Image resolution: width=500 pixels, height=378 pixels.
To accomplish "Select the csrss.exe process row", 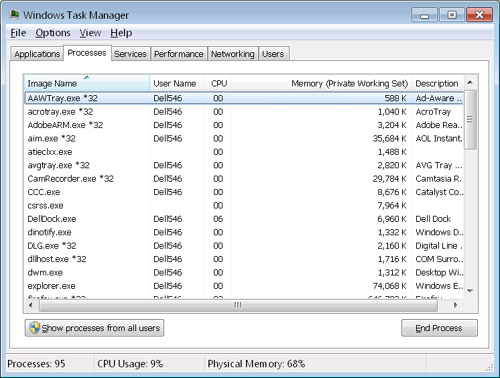I will click(x=244, y=205).
